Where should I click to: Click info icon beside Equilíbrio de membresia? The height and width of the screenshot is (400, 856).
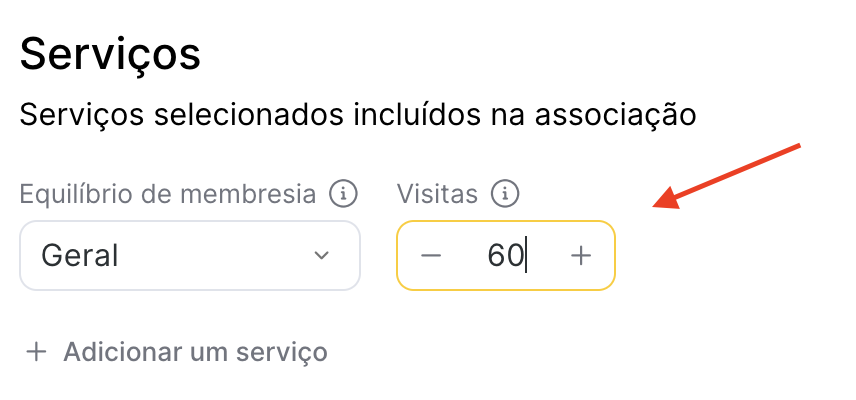click(343, 194)
